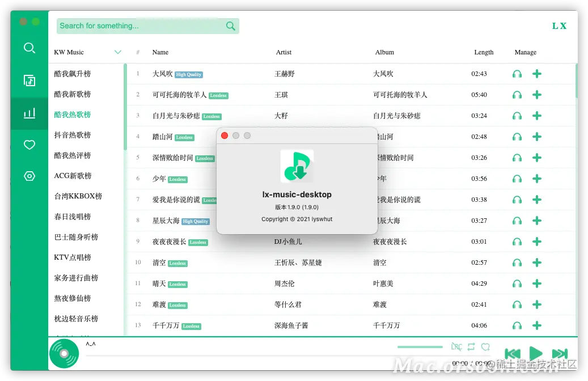Select 抖音热歌榜 chart

tap(73, 135)
